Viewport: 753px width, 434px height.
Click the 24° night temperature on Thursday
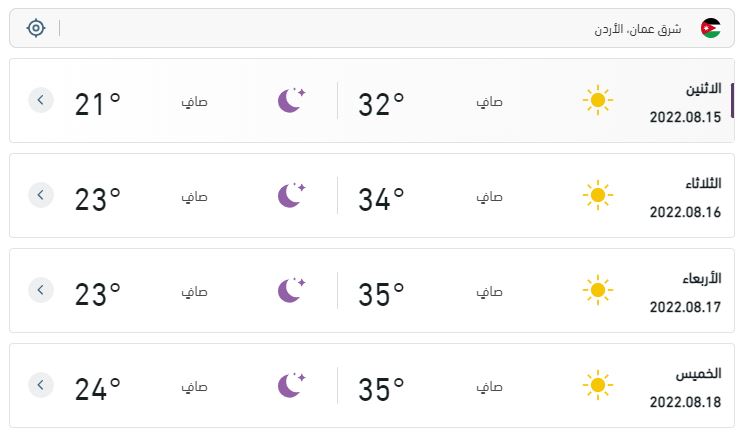point(97,389)
